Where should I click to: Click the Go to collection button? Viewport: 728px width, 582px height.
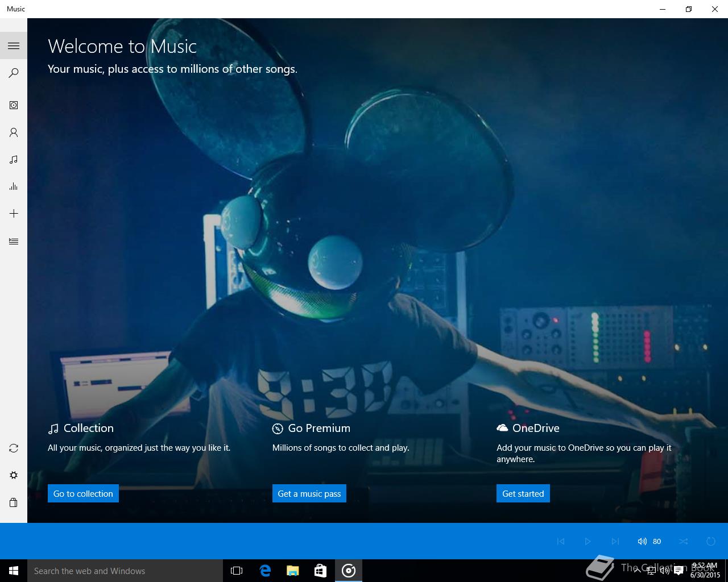(x=83, y=493)
